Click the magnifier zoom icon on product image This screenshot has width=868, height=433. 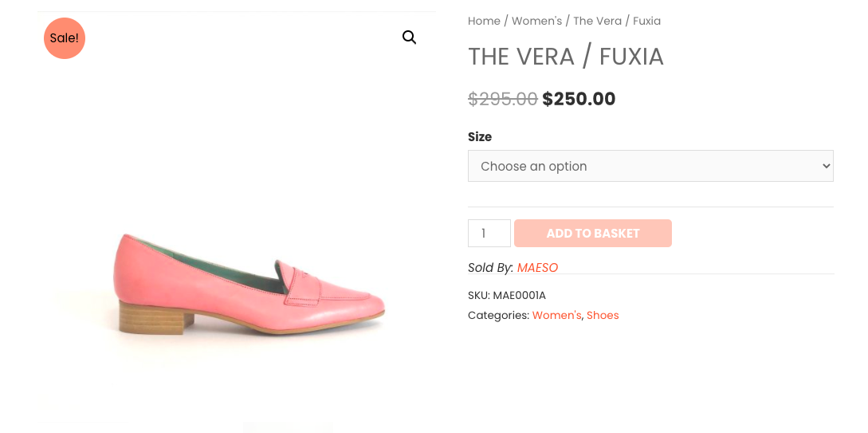tap(409, 37)
